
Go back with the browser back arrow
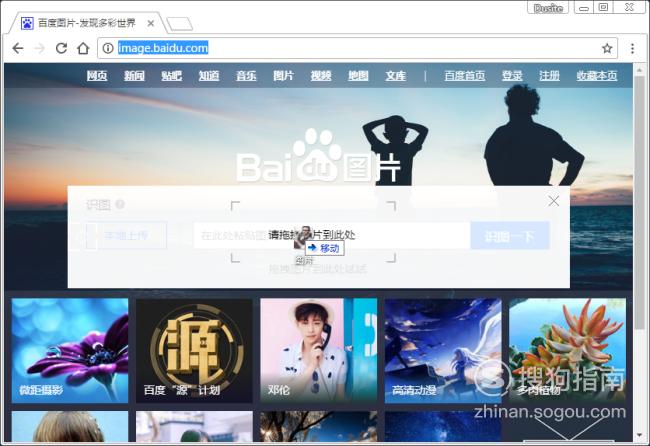click(18, 48)
